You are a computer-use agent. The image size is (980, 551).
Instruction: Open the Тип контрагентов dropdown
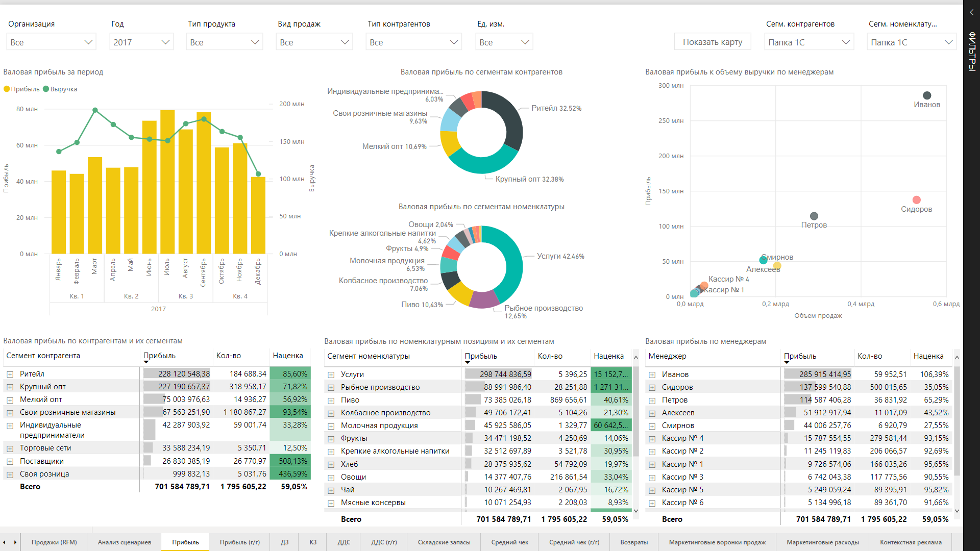point(414,42)
